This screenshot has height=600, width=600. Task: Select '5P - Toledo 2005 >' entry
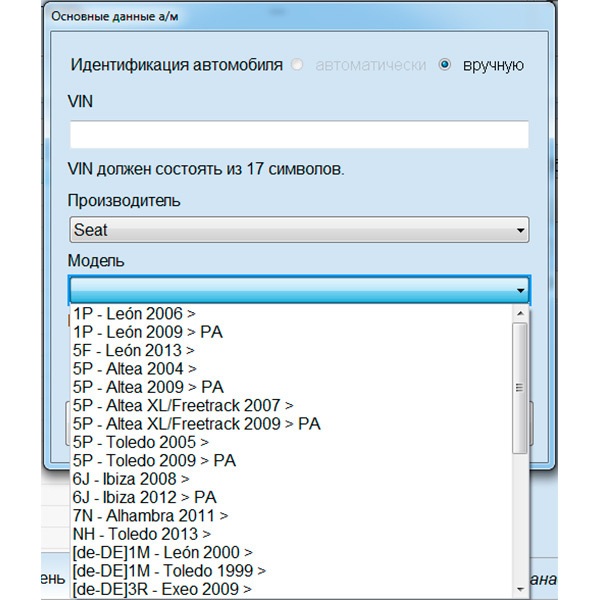[291, 442]
